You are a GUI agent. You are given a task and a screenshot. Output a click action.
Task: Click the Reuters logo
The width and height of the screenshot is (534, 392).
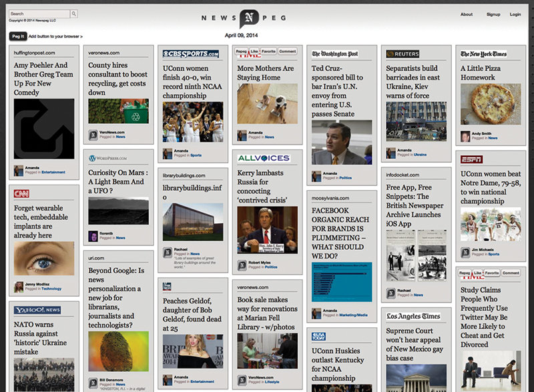coord(403,54)
